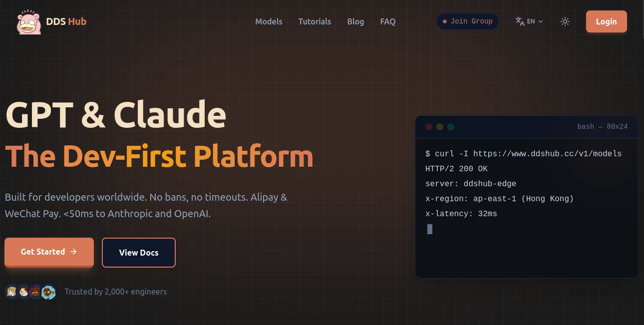Click the 'bash — 80x24' terminal title

(x=603, y=127)
